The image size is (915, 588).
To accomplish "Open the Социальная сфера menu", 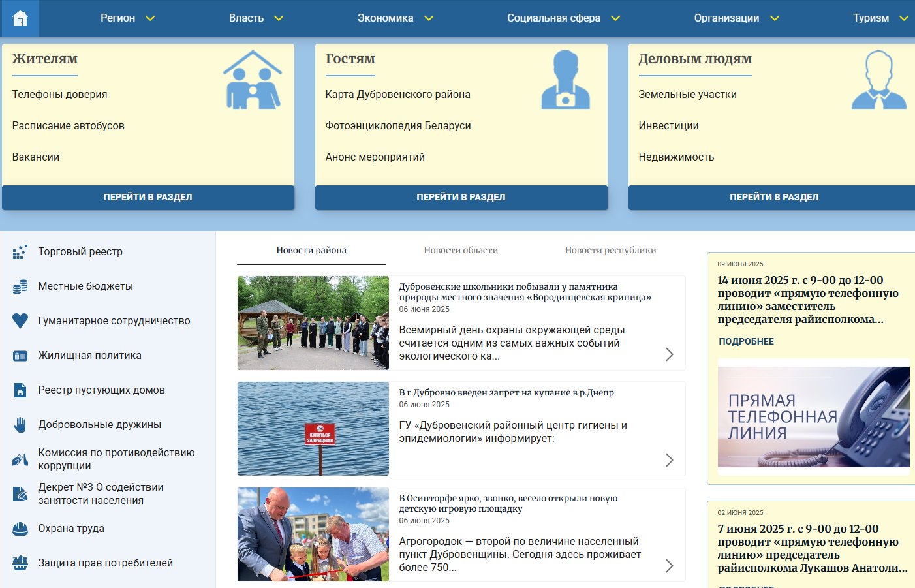I will (x=553, y=18).
